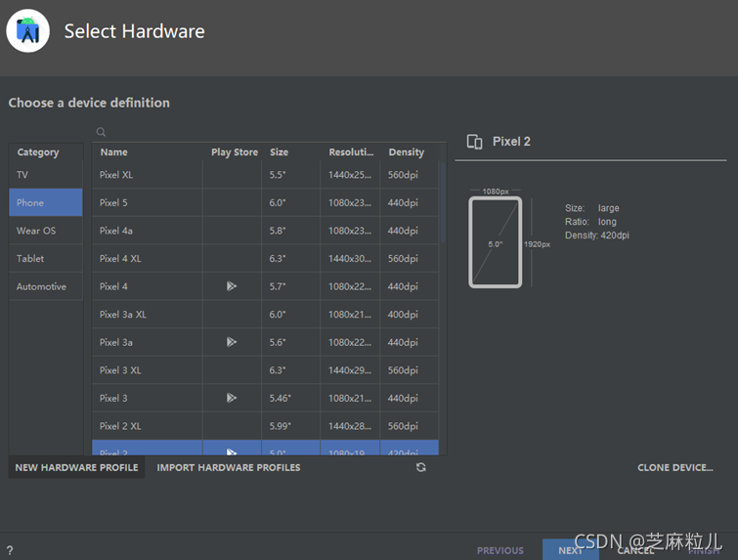Select the Pixel 3a device name

(115, 343)
